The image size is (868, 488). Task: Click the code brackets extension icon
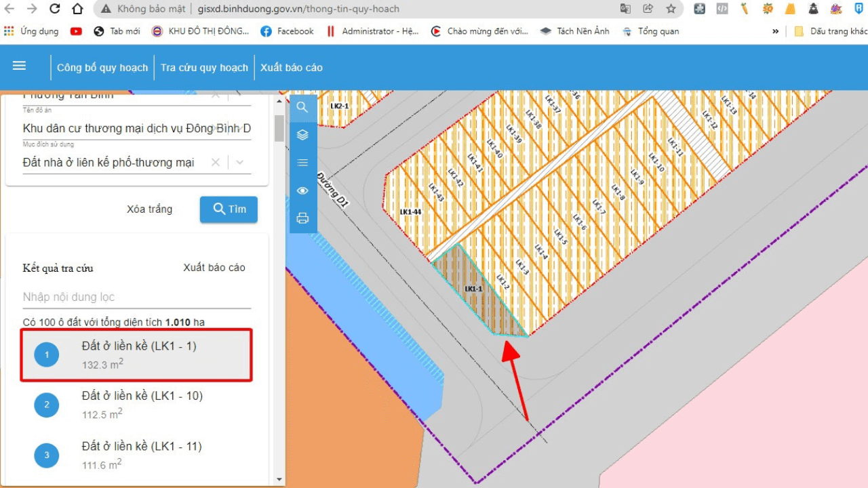[722, 9]
